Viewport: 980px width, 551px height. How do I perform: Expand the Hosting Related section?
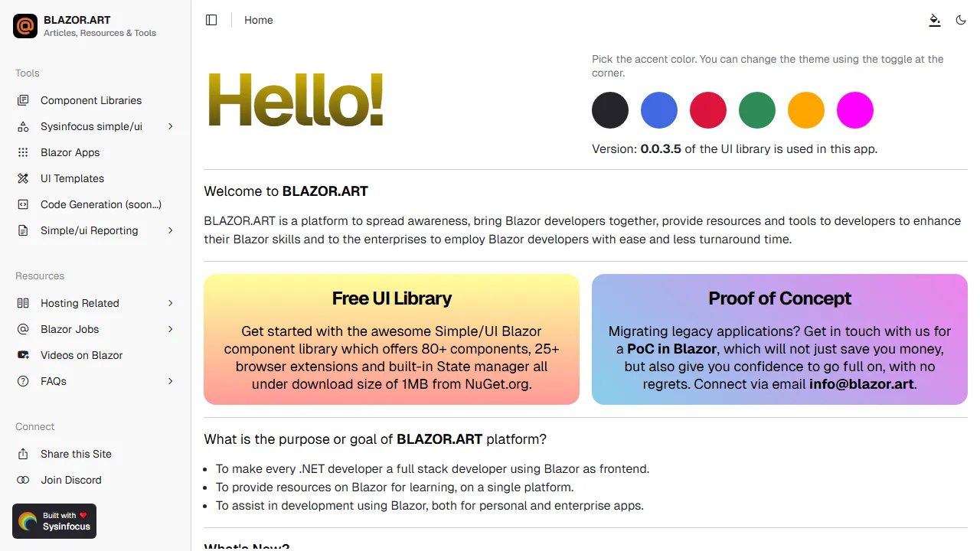tap(80, 303)
